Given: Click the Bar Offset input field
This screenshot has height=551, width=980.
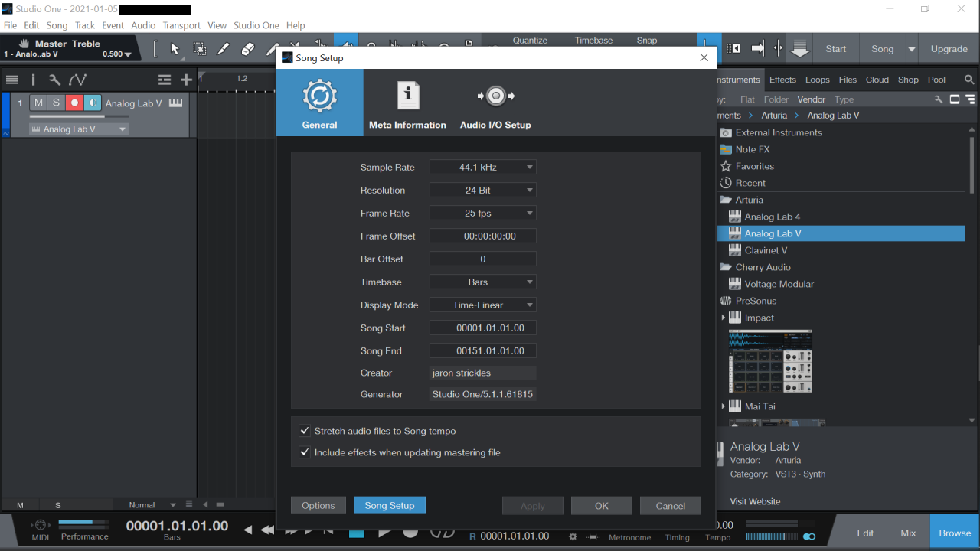Looking at the screenshot, I should point(482,259).
